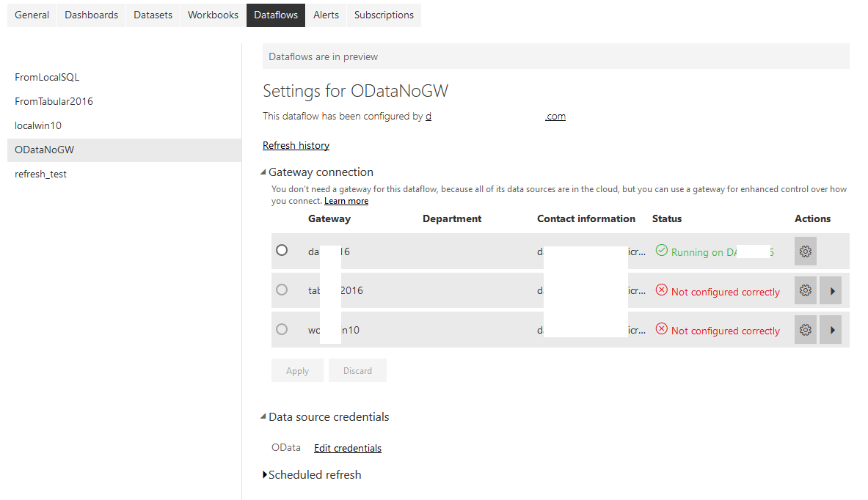
Task: Click the error icon in the n10 row
Action: pos(662,329)
